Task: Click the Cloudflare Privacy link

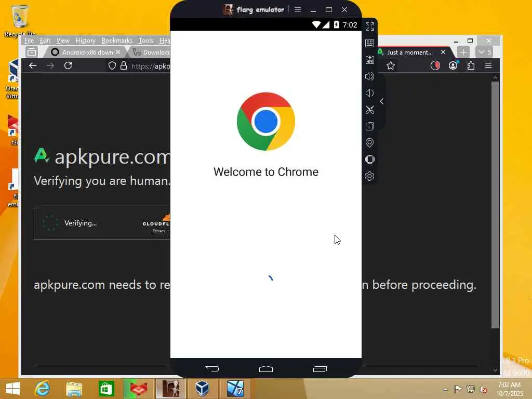Action: (159, 231)
